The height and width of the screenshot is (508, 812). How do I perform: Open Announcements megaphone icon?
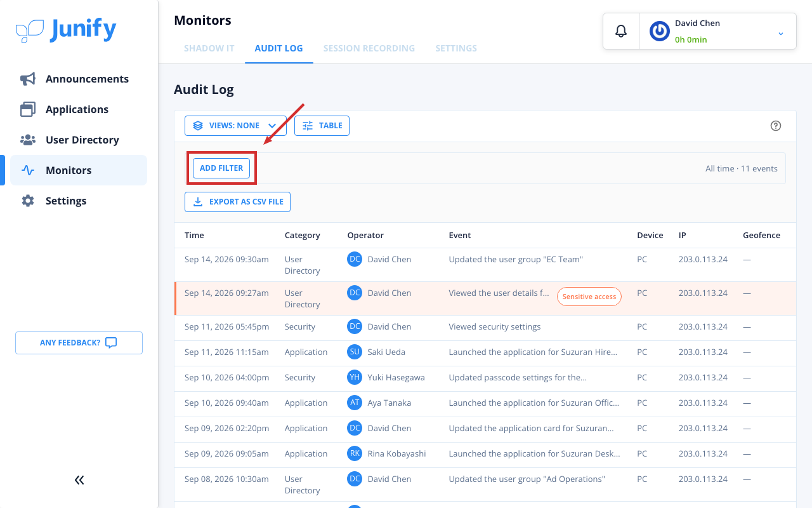(x=28, y=79)
